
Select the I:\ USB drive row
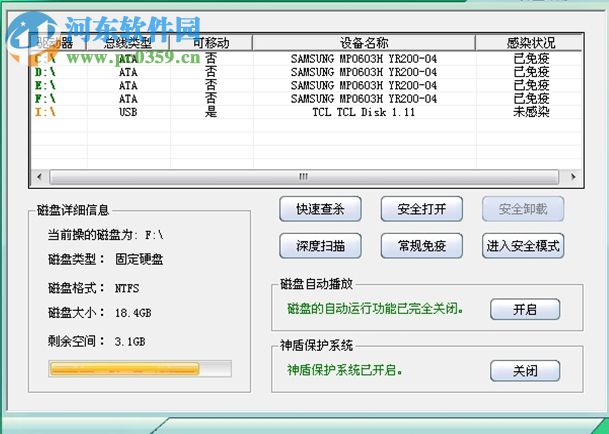coord(306,112)
